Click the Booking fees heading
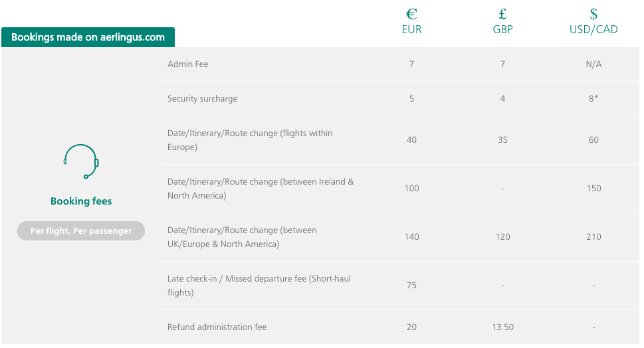 point(81,201)
